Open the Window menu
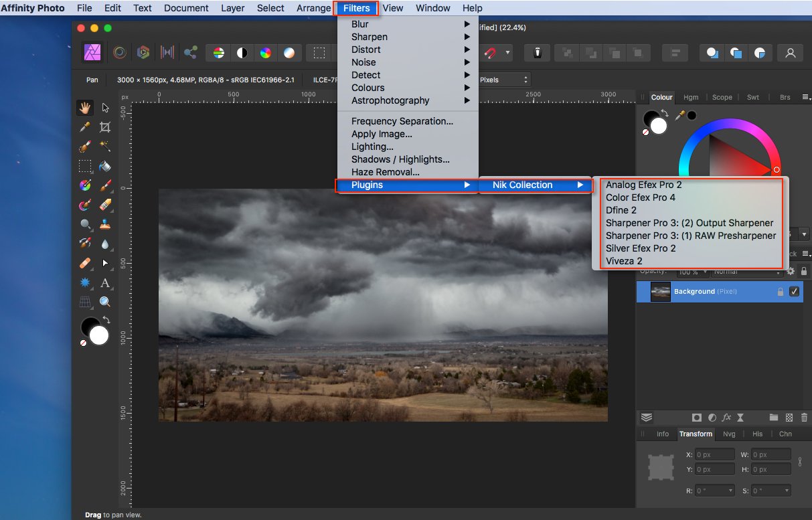The width and height of the screenshot is (812, 520). pos(432,8)
